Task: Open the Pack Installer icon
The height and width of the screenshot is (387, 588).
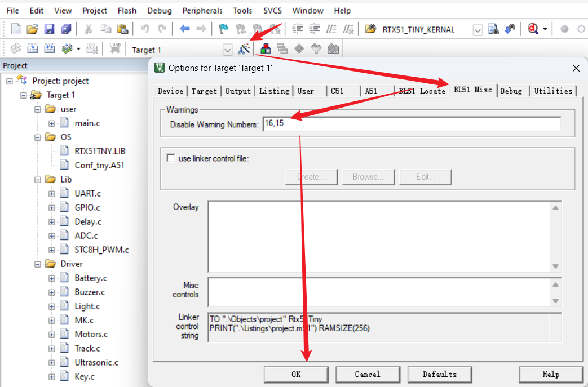Action: pyautogui.click(x=333, y=48)
